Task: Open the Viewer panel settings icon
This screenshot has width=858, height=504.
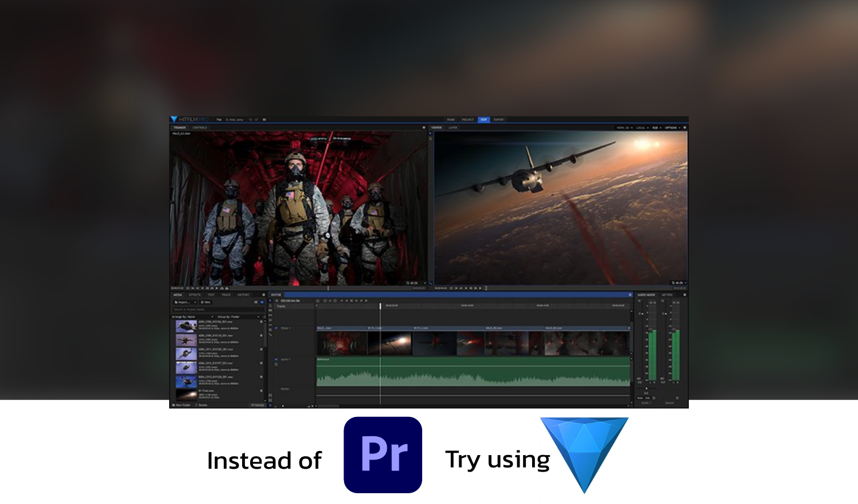Action: [685, 128]
